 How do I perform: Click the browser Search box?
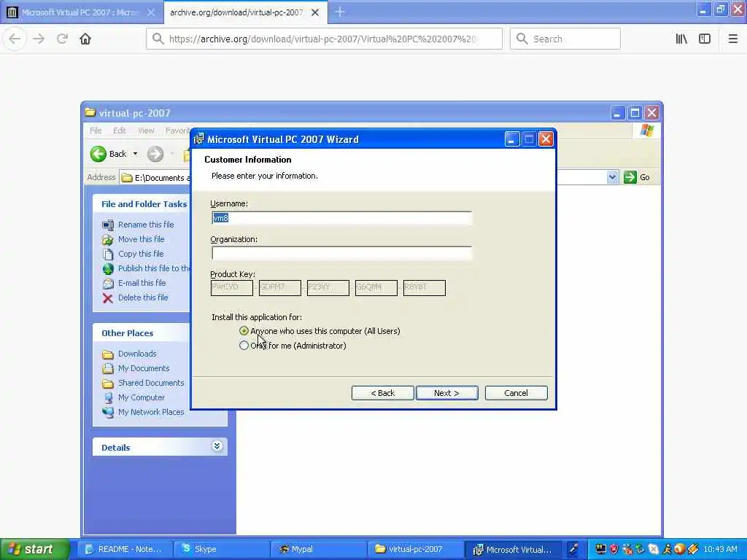click(565, 39)
